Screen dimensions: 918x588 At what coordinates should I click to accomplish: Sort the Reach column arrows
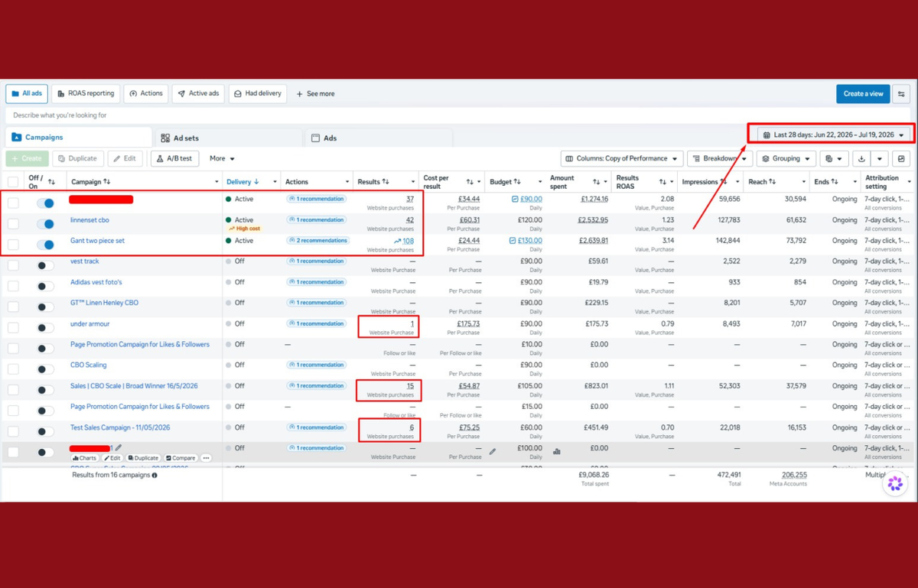[x=773, y=182]
